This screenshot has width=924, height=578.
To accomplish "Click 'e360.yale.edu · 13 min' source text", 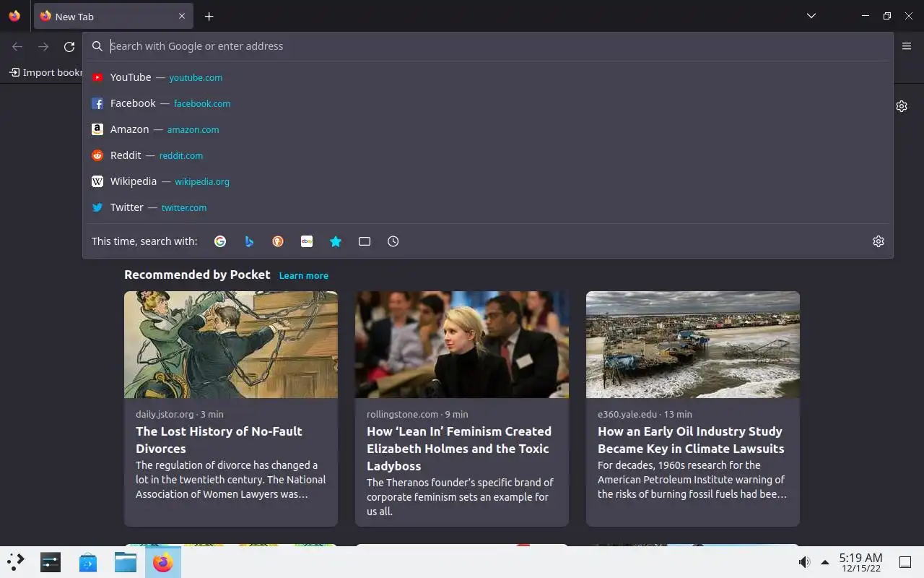I will click(645, 414).
